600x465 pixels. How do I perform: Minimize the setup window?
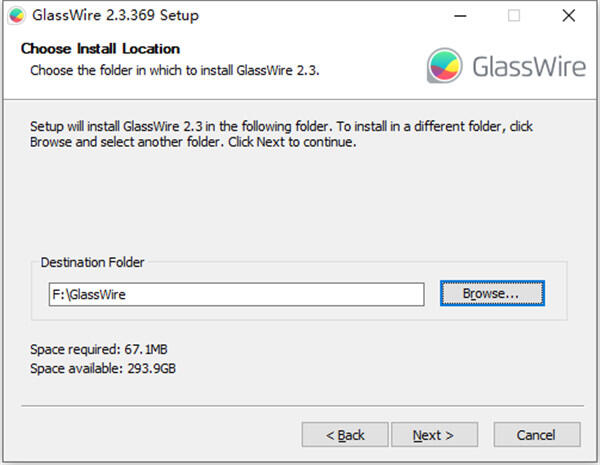(x=459, y=16)
